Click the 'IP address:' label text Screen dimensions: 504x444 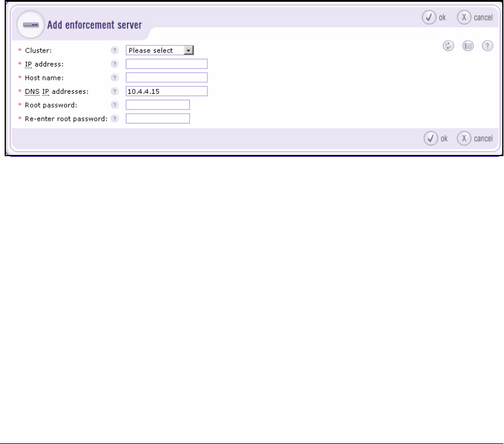pos(44,64)
